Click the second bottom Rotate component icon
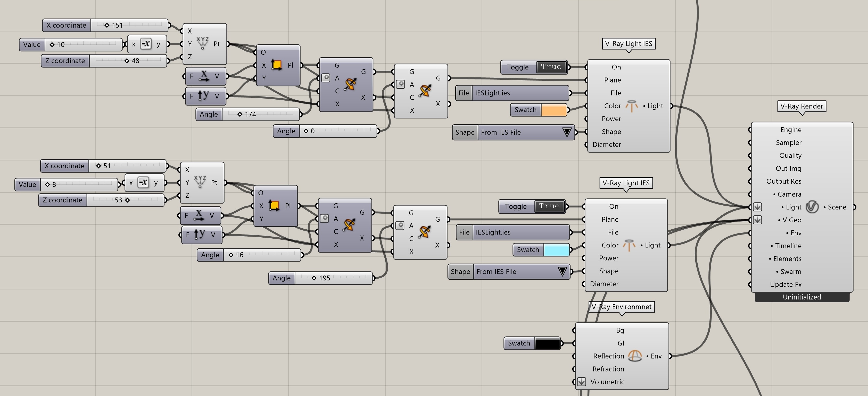This screenshot has height=396, width=868. tap(424, 232)
